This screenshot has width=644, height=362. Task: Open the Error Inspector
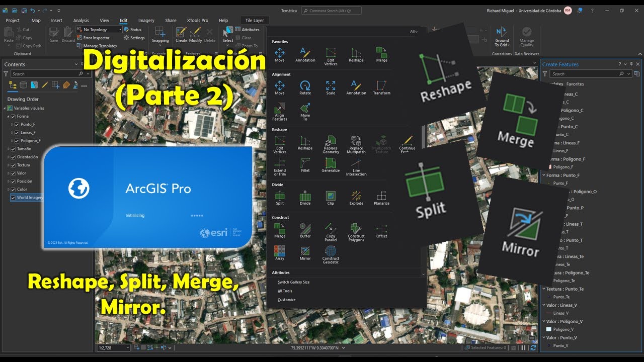pos(93,38)
